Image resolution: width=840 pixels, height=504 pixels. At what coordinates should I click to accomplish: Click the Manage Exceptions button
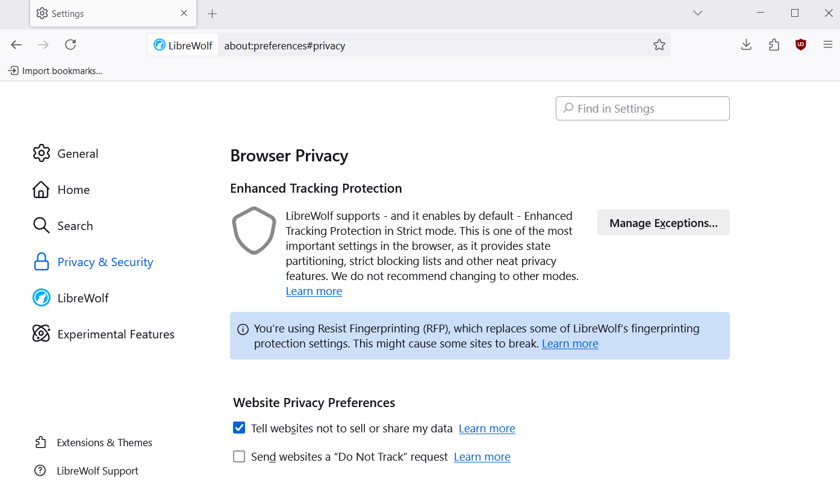664,223
